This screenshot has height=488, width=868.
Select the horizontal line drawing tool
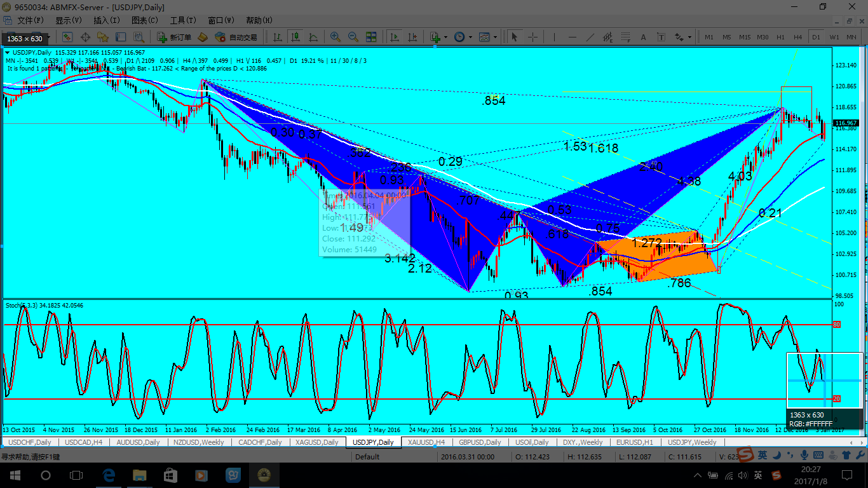[573, 37]
